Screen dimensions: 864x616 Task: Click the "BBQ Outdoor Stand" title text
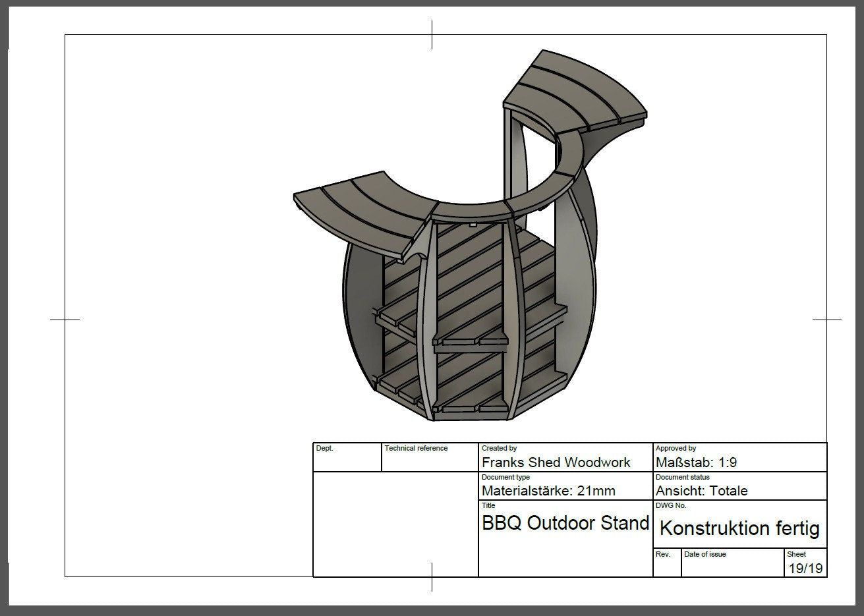pyautogui.click(x=565, y=524)
